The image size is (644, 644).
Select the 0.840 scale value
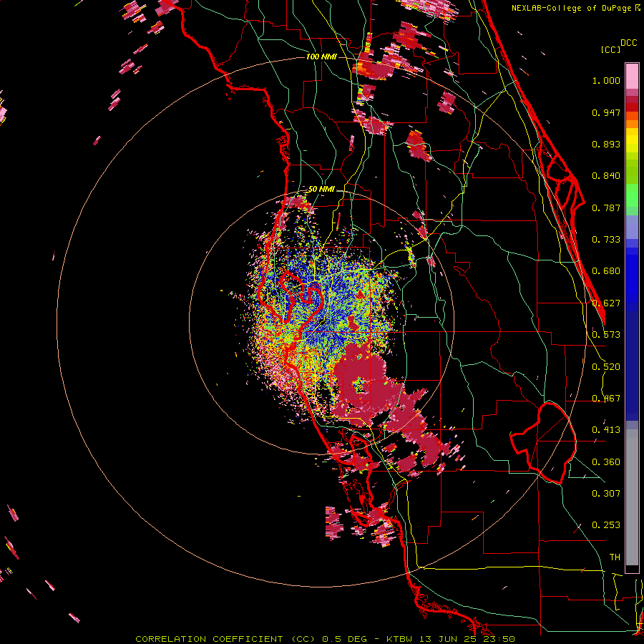pyautogui.click(x=606, y=176)
